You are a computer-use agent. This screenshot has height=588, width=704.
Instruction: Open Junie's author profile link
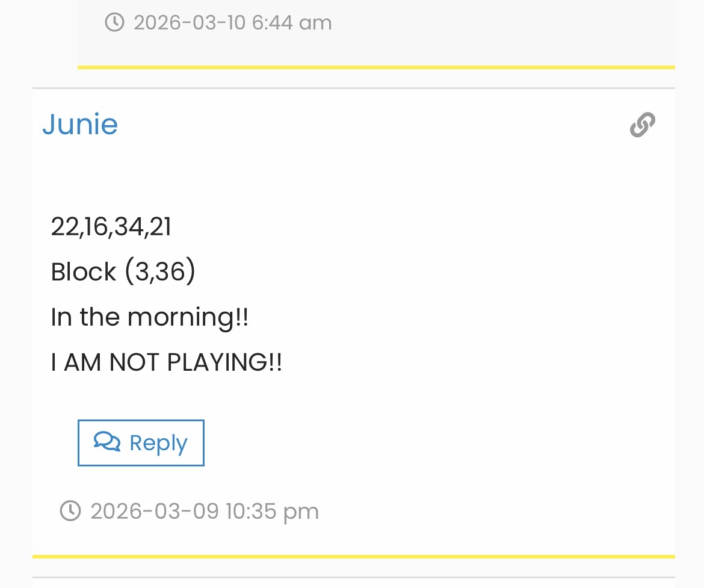pyautogui.click(x=80, y=125)
